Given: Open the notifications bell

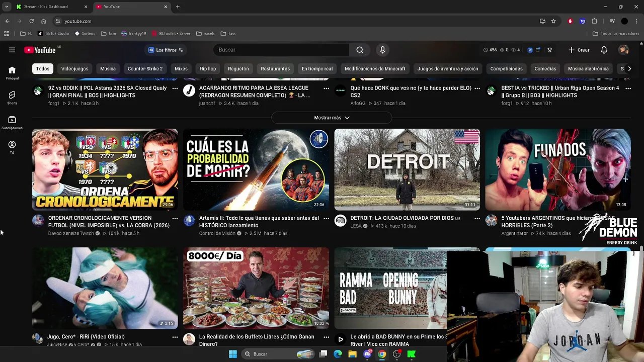Looking at the screenshot, I should (x=604, y=50).
